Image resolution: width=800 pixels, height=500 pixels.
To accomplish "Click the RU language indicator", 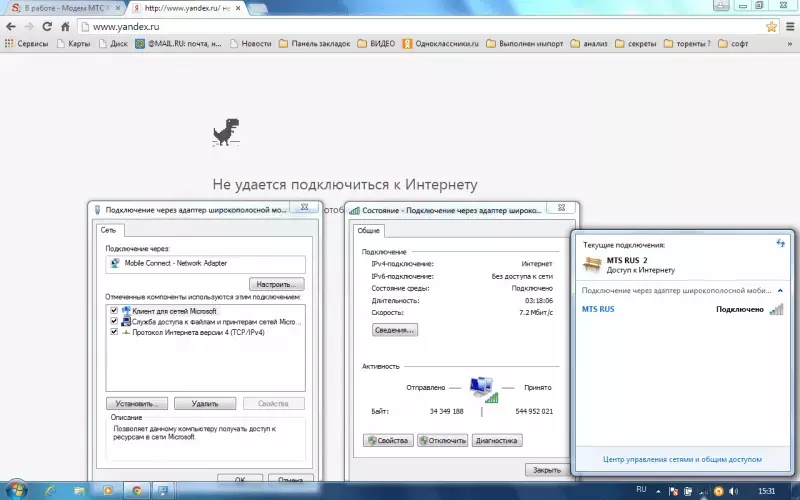I will [641, 490].
